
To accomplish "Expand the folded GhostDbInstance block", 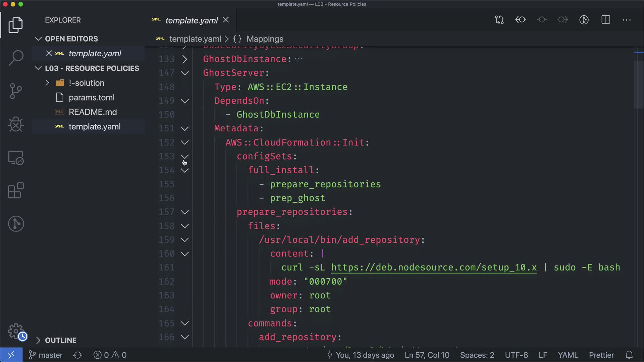I will click(185, 59).
